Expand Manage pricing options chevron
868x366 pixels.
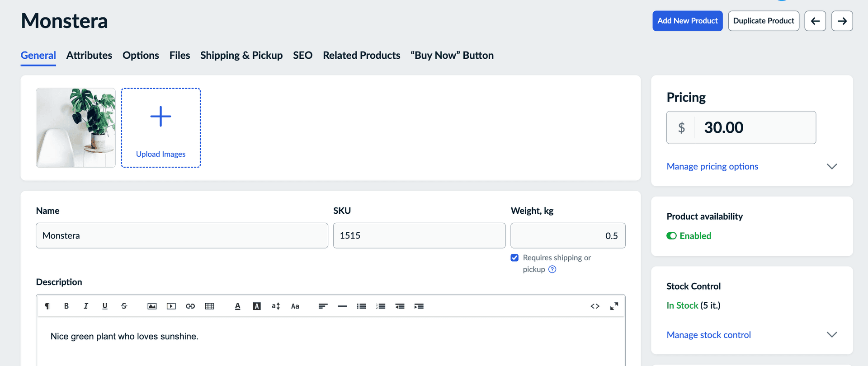(x=831, y=166)
